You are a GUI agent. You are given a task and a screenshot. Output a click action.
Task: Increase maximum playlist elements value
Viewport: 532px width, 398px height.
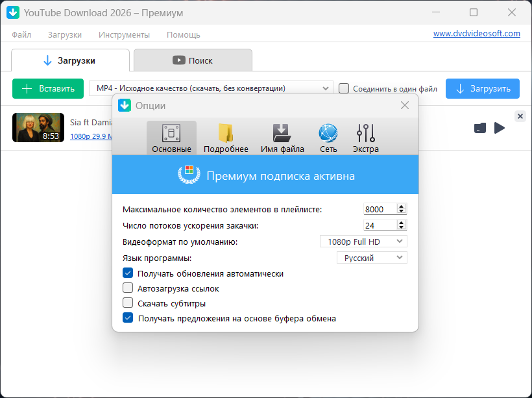click(402, 206)
